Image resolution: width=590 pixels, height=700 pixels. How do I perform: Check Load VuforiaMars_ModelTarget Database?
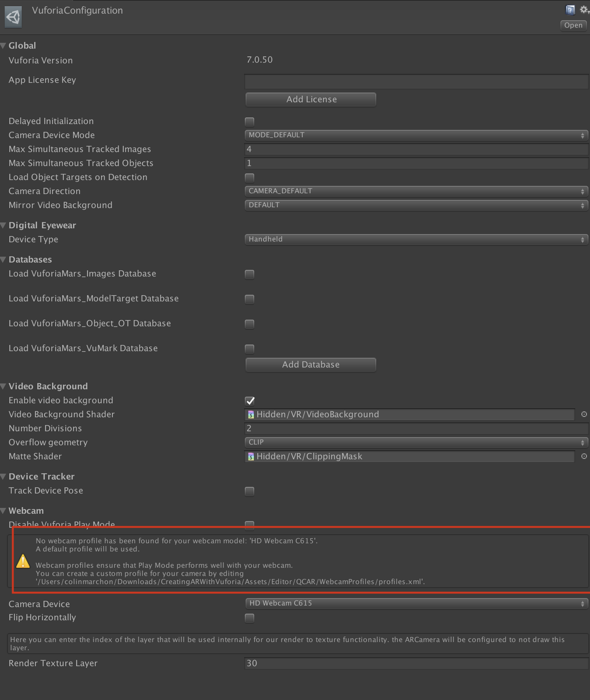coord(250,299)
